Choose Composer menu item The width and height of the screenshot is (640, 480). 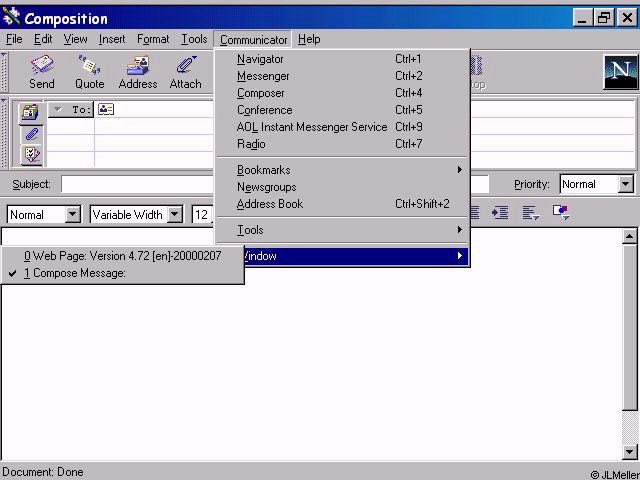342,93
